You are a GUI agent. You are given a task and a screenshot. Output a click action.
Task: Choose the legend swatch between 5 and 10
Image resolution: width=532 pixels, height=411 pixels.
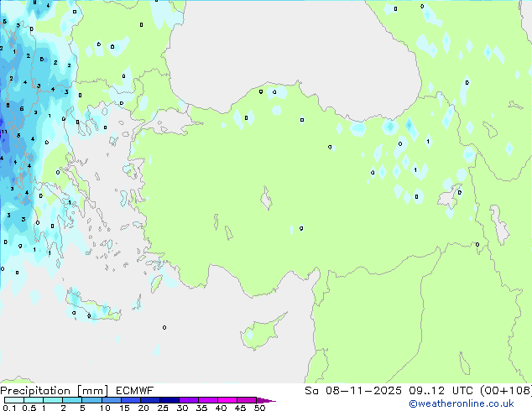(91, 401)
